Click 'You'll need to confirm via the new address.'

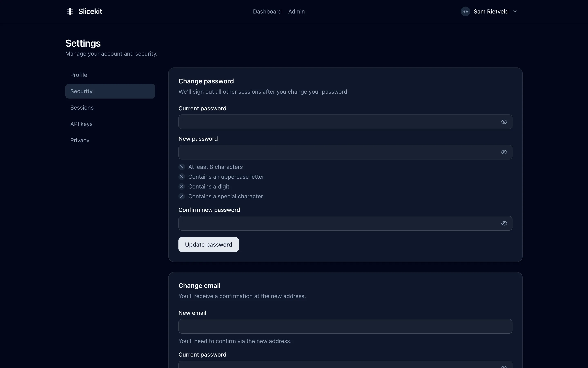[x=235, y=341]
